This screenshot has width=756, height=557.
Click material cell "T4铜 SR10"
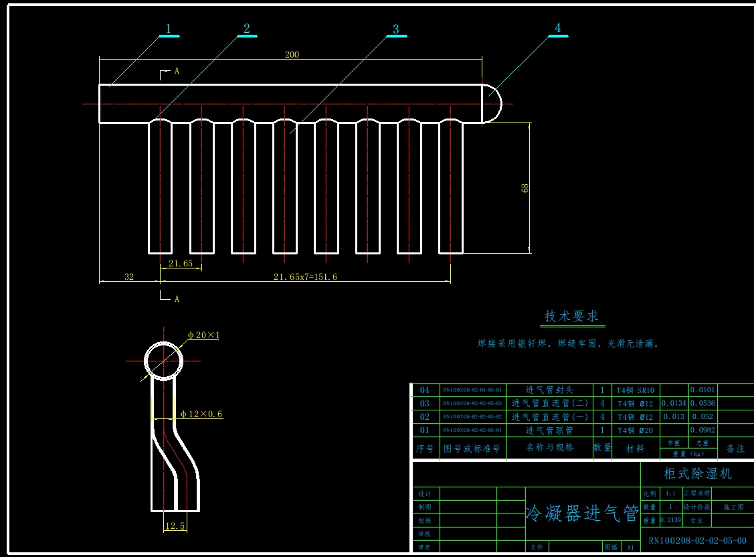pyautogui.click(x=636, y=390)
